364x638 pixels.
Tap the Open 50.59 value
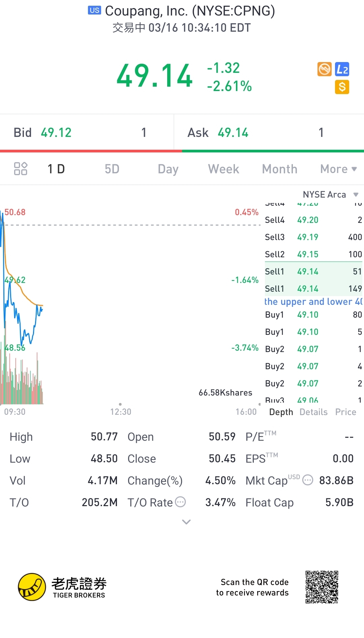pos(222,437)
